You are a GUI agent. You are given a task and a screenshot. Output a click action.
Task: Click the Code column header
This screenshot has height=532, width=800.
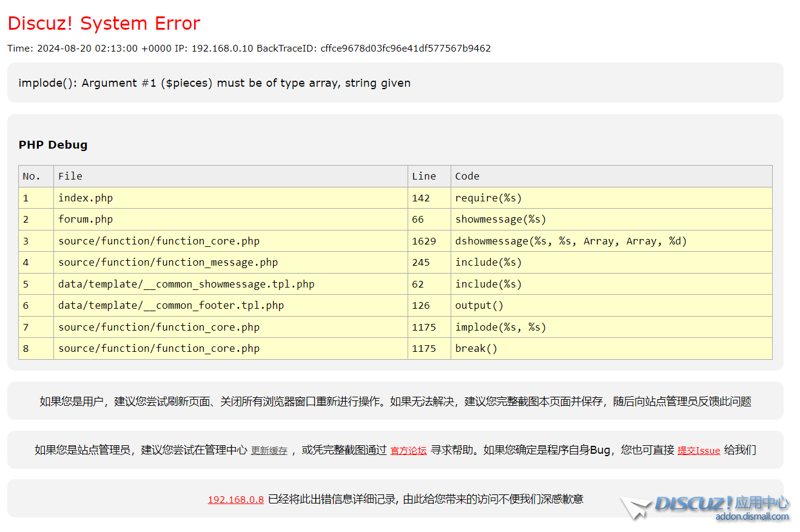(467, 177)
